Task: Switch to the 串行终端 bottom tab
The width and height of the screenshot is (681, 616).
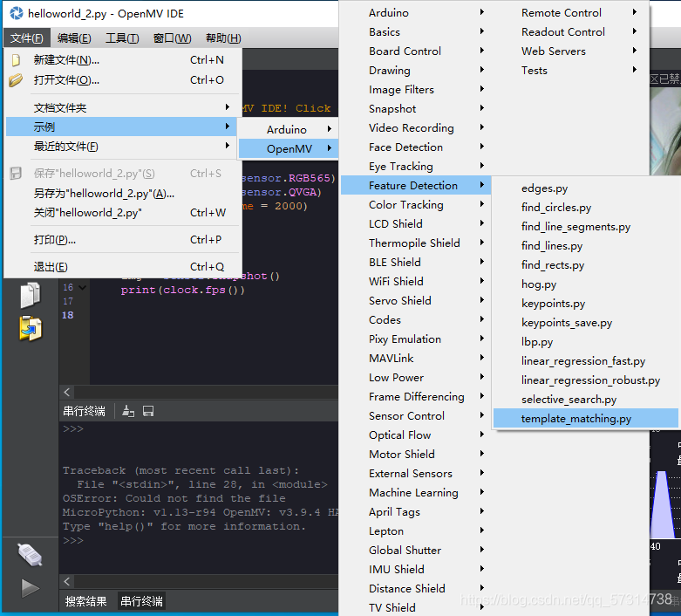Action: [141, 601]
